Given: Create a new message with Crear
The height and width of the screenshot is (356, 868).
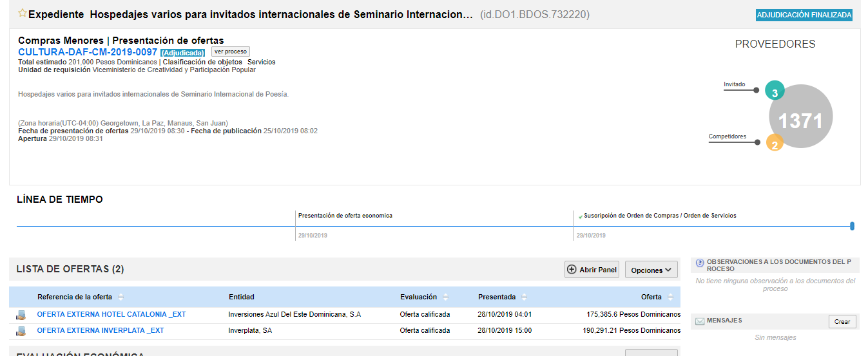Looking at the screenshot, I should click(842, 322).
